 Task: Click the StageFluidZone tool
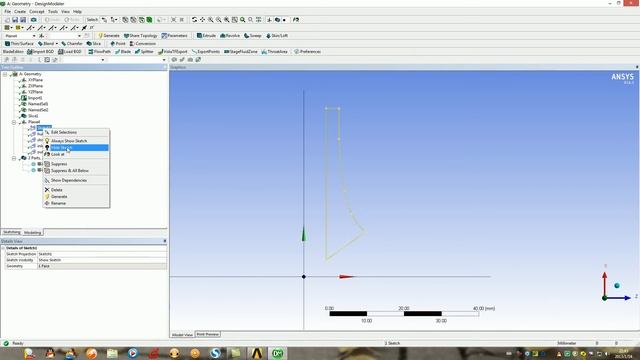[241, 51]
